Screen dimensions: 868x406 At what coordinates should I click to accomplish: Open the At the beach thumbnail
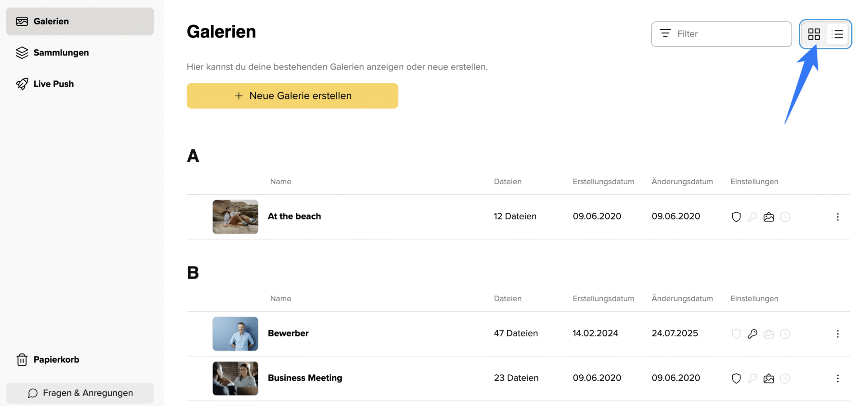[235, 217]
